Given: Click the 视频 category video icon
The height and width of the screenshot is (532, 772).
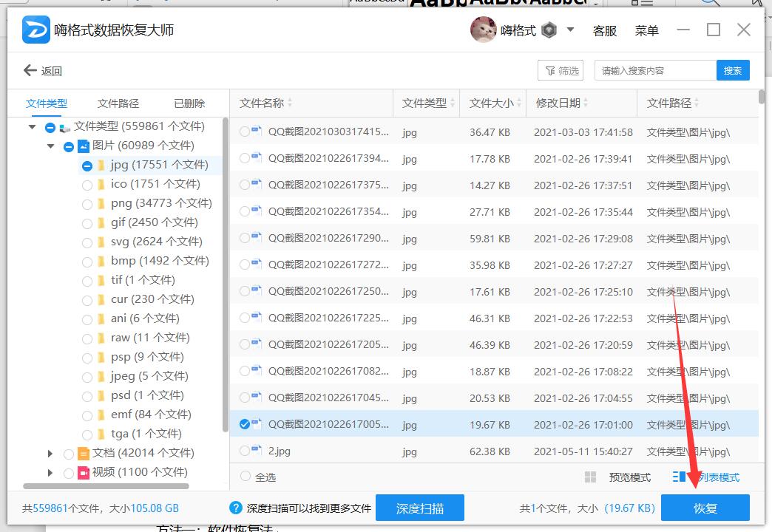Looking at the screenshot, I should point(84,472).
